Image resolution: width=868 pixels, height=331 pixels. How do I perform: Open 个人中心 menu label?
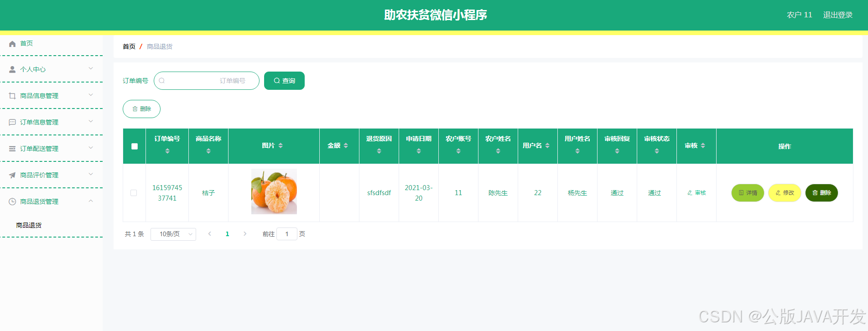point(33,69)
